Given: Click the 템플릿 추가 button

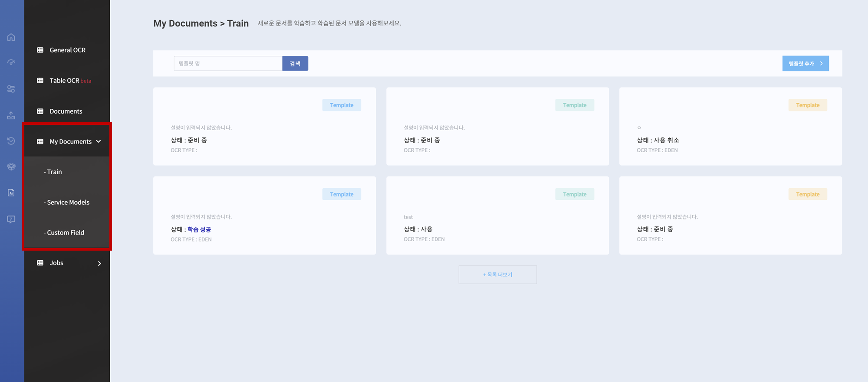Looking at the screenshot, I should 806,63.
